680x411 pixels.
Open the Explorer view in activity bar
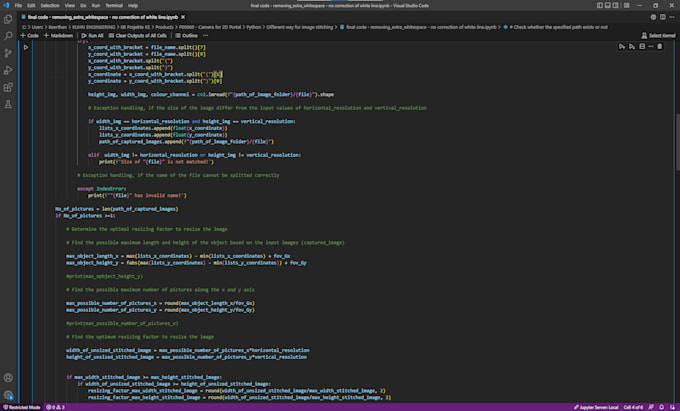click(8, 19)
